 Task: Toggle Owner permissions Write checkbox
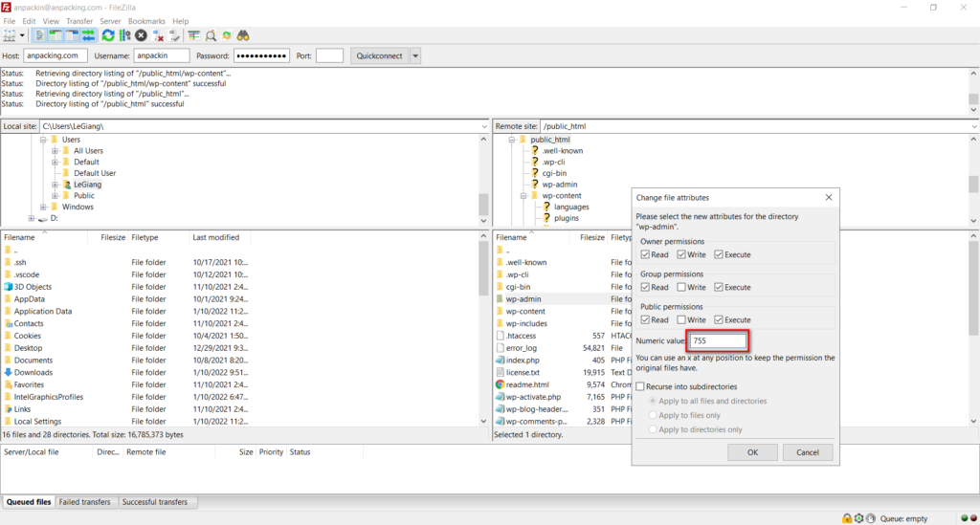(681, 254)
